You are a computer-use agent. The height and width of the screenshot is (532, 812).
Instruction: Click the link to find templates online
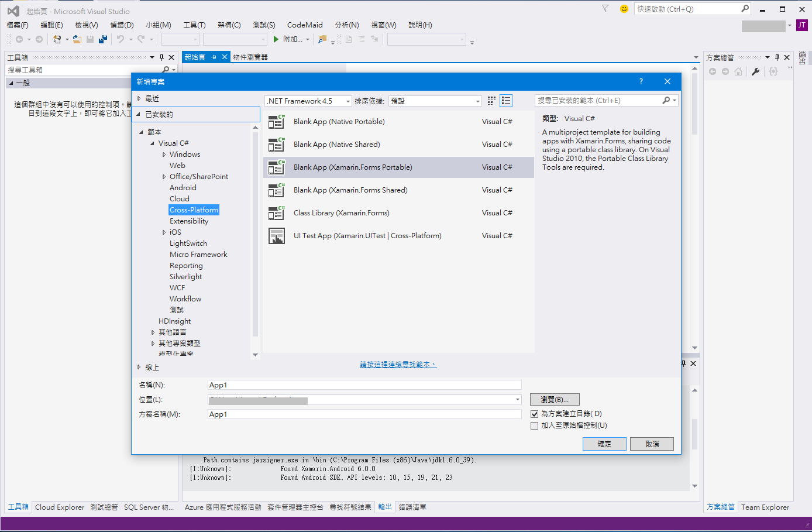point(398,365)
